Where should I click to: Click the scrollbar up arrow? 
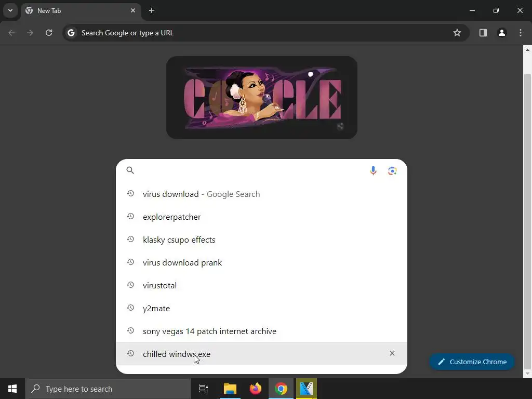coord(528,49)
